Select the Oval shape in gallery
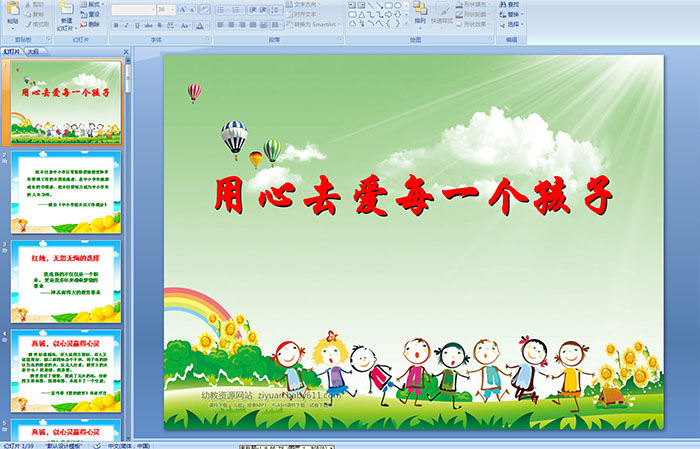Screen dimensions: 700x449 [x=397, y=5]
